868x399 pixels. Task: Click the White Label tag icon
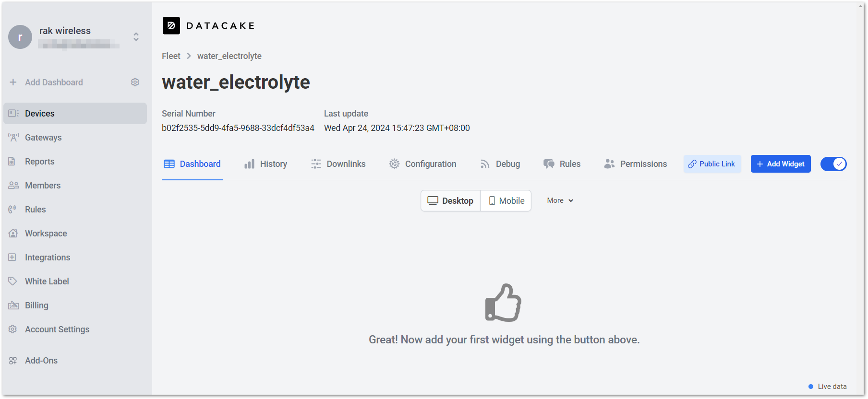pyautogui.click(x=13, y=282)
